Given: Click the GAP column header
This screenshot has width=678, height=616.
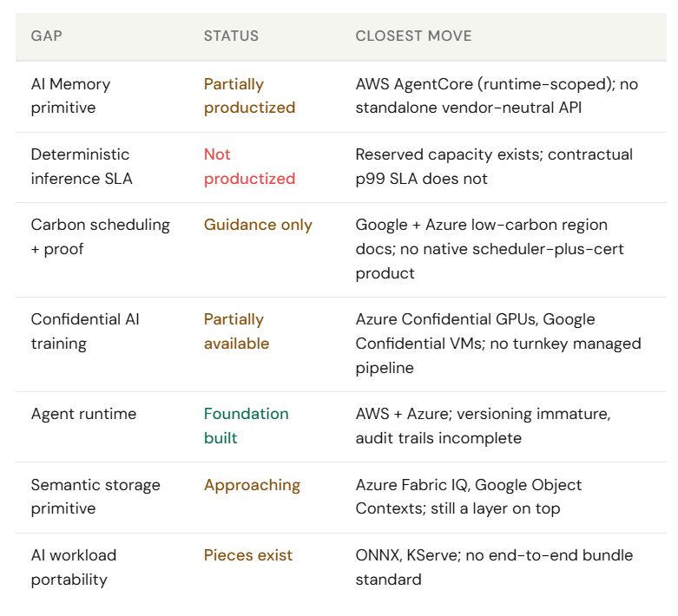Looking at the screenshot, I should pyautogui.click(x=46, y=36).
